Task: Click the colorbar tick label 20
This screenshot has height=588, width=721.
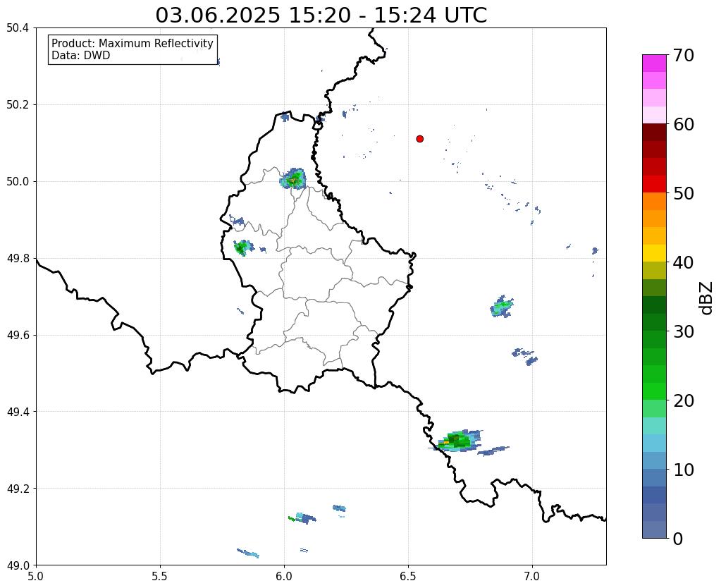Action: pyautogui.click(x=684, y=400)
